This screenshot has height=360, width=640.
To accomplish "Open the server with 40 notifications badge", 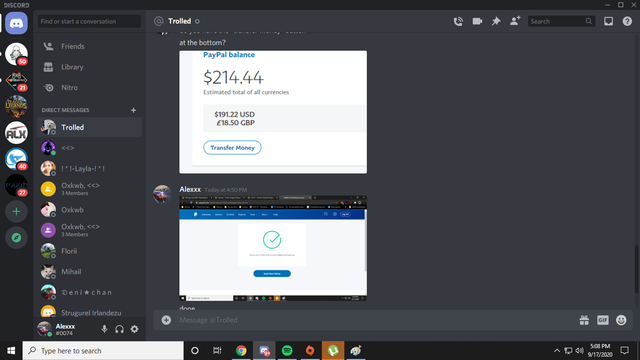I will click(x=16, y=159).
